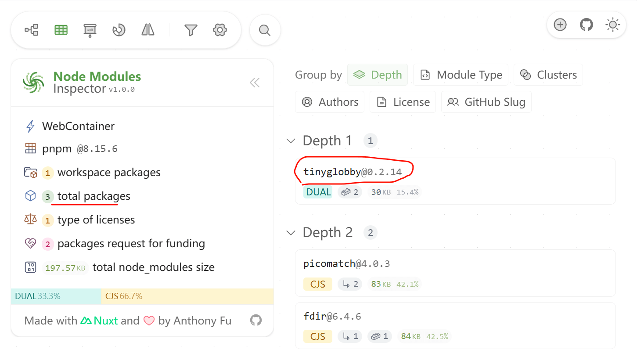Open the chart view icon
The height and width of the screenshot is (364, 637).
[119, 30]
